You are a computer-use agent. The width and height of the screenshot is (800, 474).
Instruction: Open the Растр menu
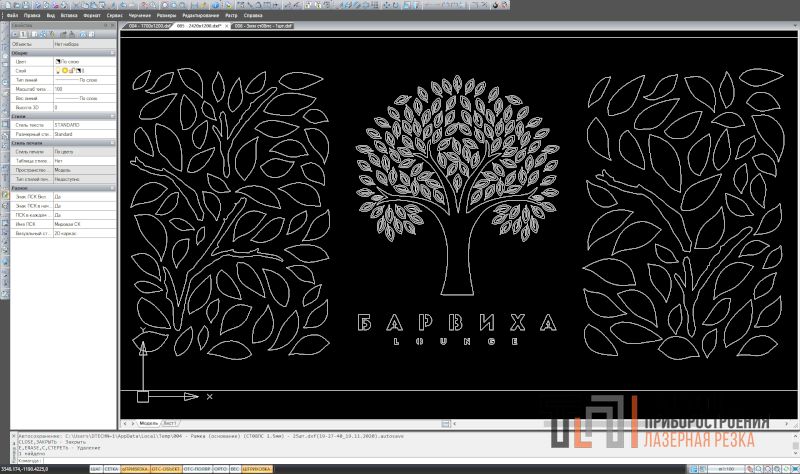point(231,15)
